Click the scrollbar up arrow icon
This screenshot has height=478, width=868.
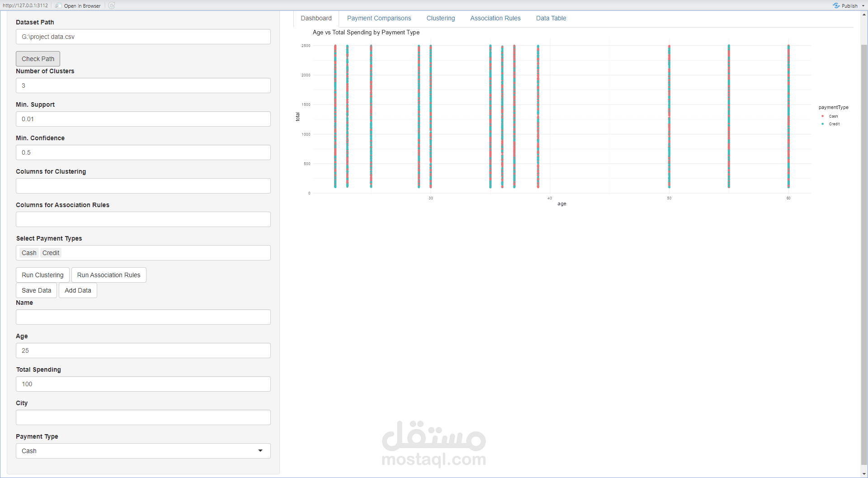pos(864,14)
